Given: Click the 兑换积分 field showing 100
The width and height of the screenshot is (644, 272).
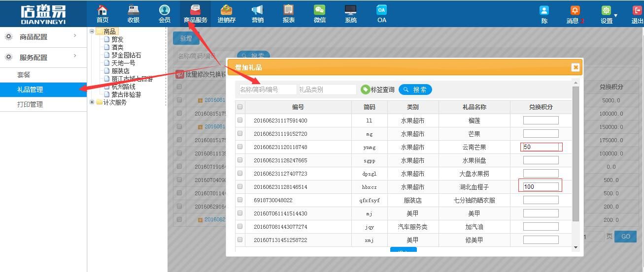Looking at the screenshot, I should click(541, 186).
